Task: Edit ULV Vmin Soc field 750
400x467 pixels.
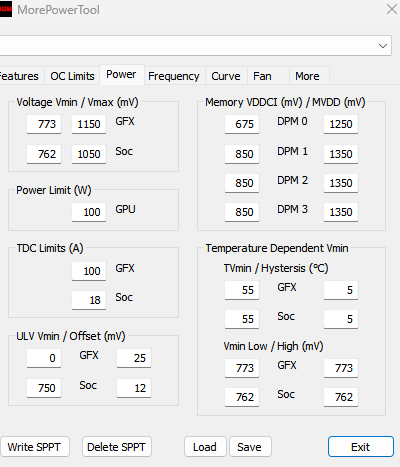Action: pyautogui.click(x=44, y=388)
